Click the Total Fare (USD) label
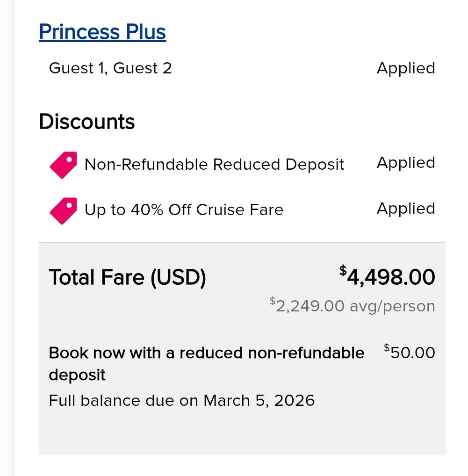Viewport: 468px width, 476px height. click(127, 277)
